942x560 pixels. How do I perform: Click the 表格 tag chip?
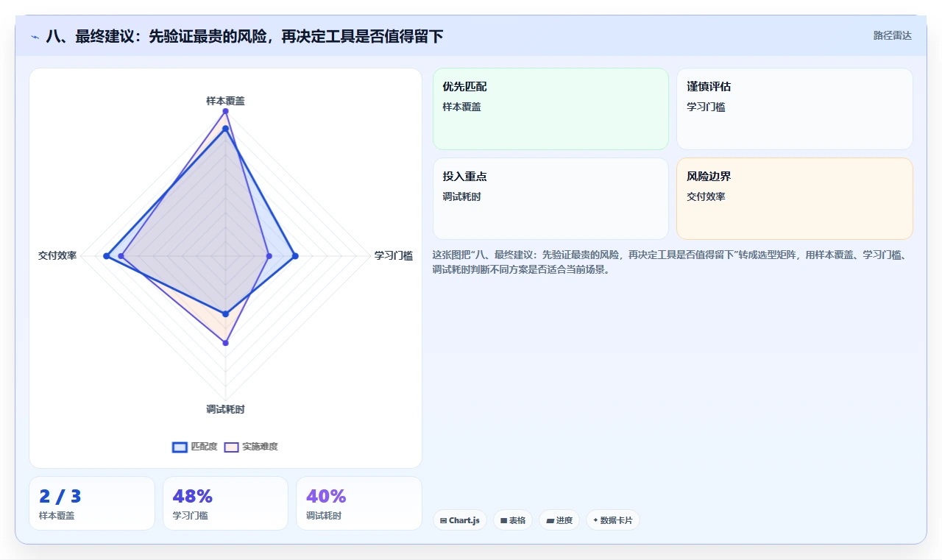pyautogui.click(x=513, y=520)
